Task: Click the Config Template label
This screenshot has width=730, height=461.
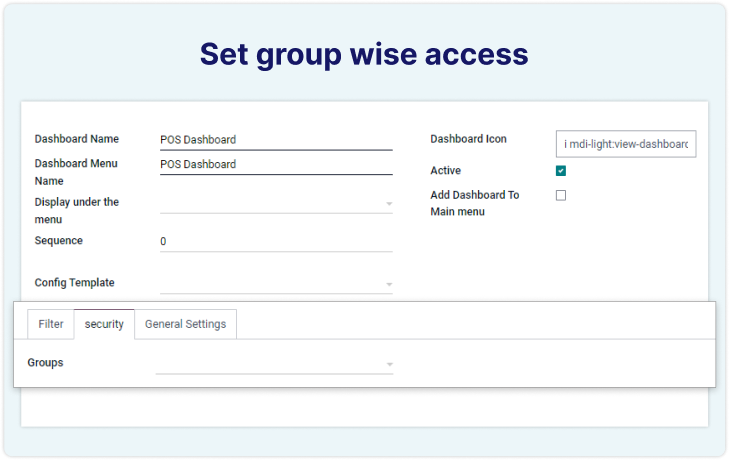Action: [75, 283]
